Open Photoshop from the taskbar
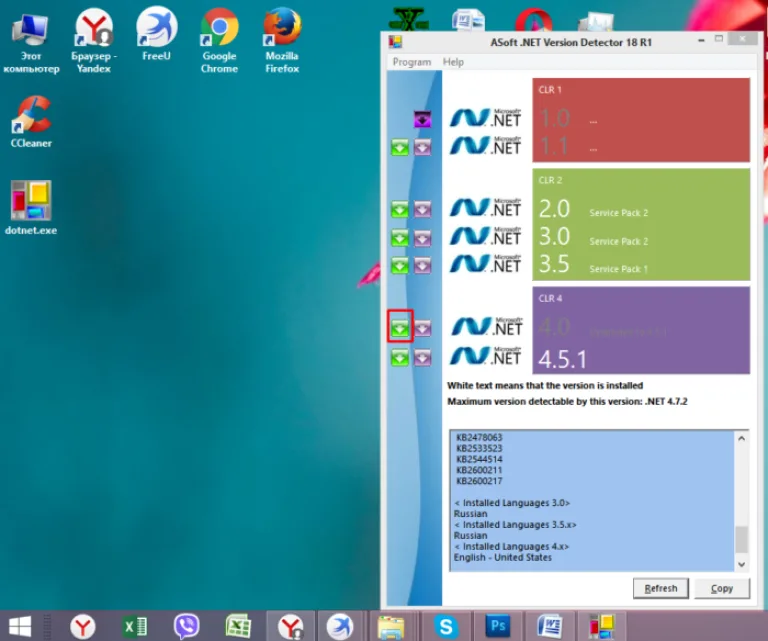 tap(498, 626)
